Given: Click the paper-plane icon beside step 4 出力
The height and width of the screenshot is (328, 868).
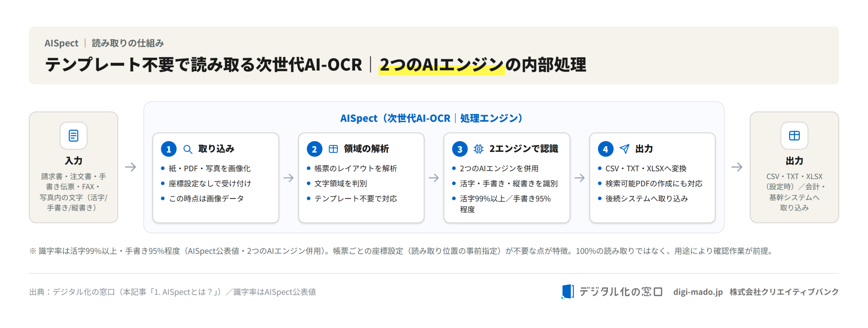Looking at the screenshot, I should pos(624,149).
